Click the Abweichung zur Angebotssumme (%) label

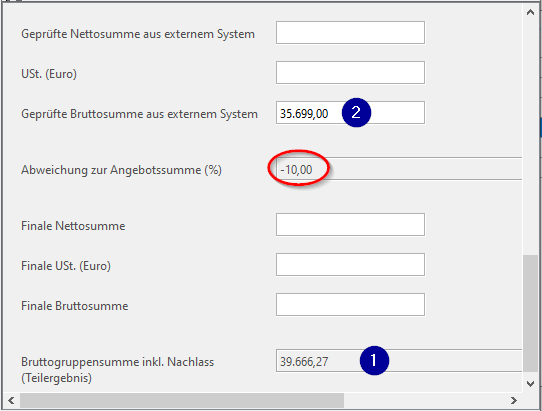click(121, 170)
